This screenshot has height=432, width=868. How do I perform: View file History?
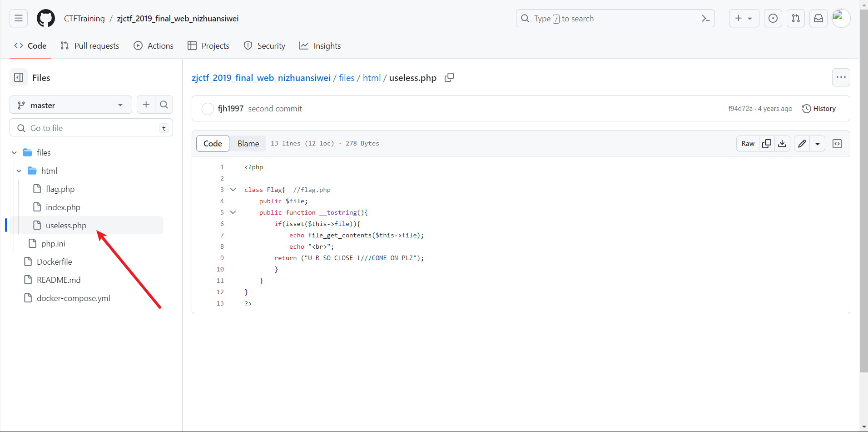(819, 109)
